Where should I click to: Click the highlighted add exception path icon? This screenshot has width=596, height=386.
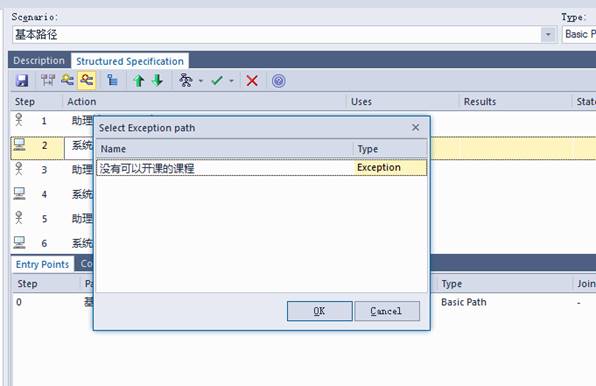point(87,80)
